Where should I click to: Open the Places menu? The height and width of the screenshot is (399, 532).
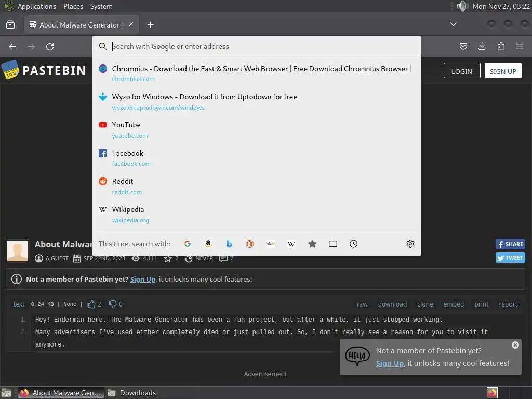pos(73,6)
